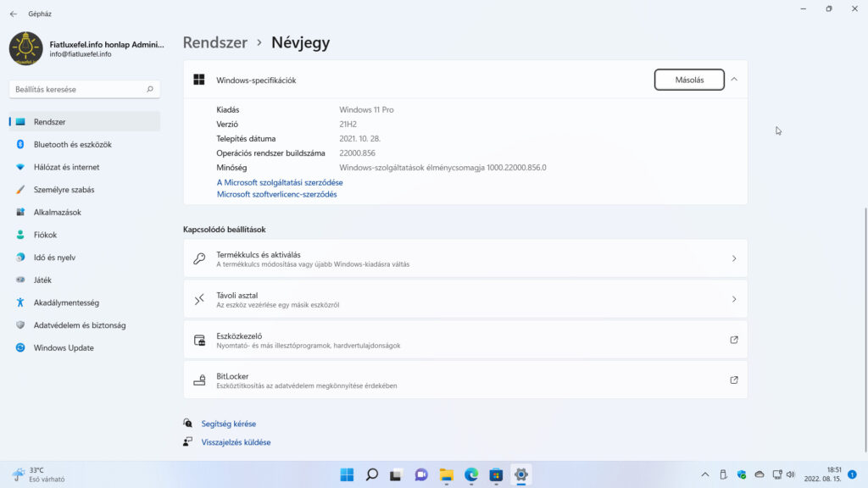Image resolution: width=868 pixels, height=488 pixels.
Task: Click the Idő és nyelv globe icon
Action: [x=20, y=258]
